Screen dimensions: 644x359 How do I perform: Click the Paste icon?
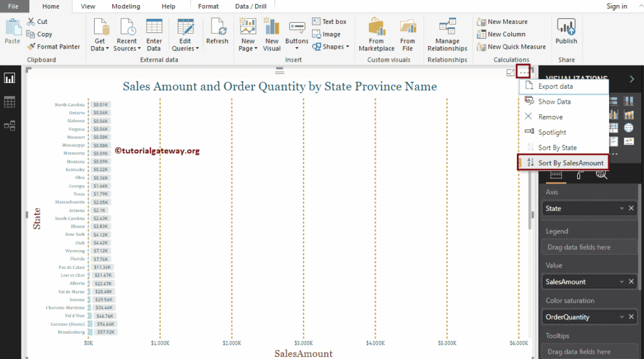(x=13, y=27)
